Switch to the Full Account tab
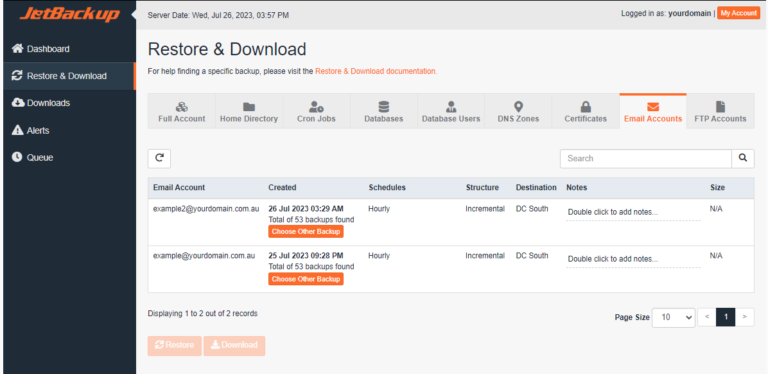Image resolution: width=768 pixels, height=374 pixels. pyautogui.click(x=182, y=111)
